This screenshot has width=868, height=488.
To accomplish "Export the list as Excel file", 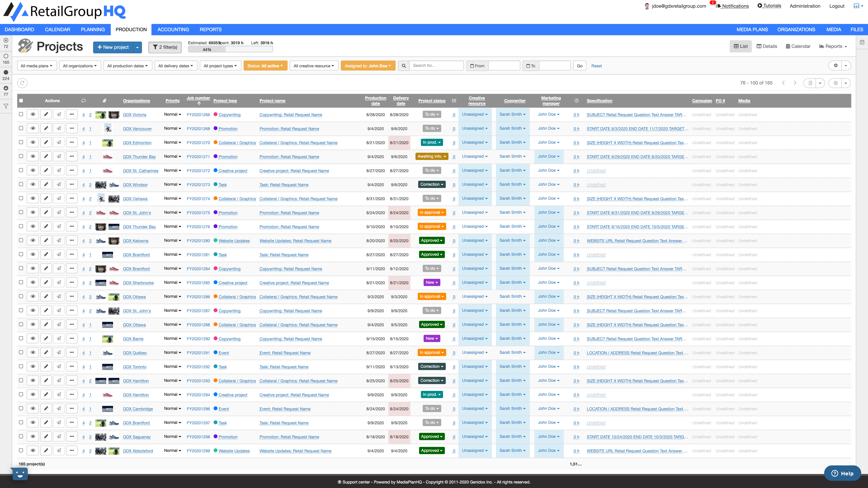I will (810, 83).
